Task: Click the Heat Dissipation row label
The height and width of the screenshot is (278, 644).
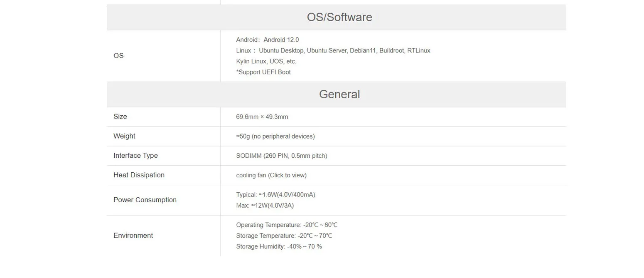Action: point(139,175)
